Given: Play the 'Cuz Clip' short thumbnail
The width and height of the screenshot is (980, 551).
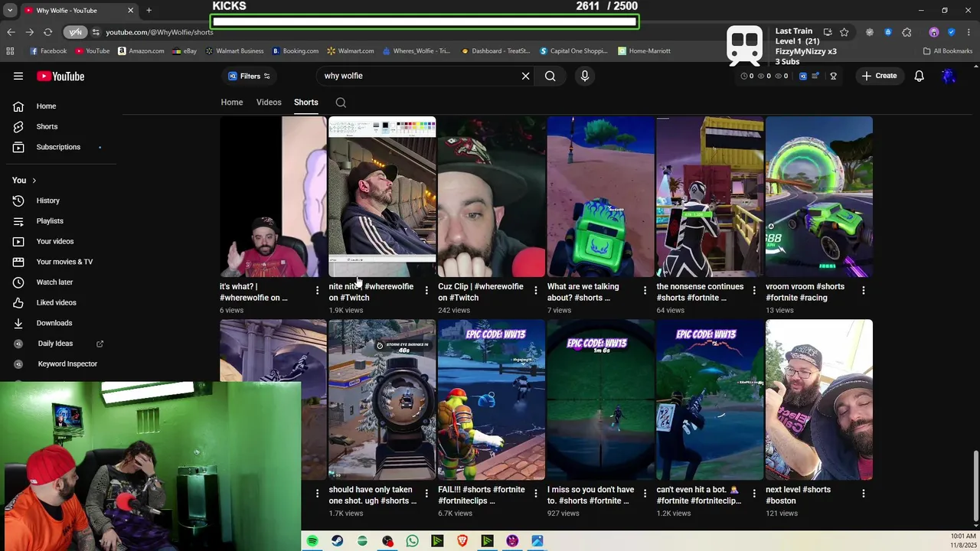Looking at the screenshot, I should point(492,197).
